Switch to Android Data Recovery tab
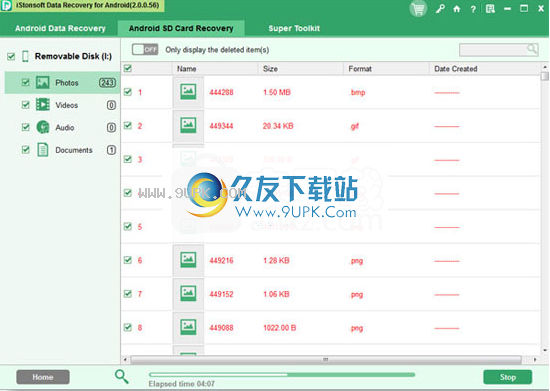550x391 pixels. pos(60,28)
